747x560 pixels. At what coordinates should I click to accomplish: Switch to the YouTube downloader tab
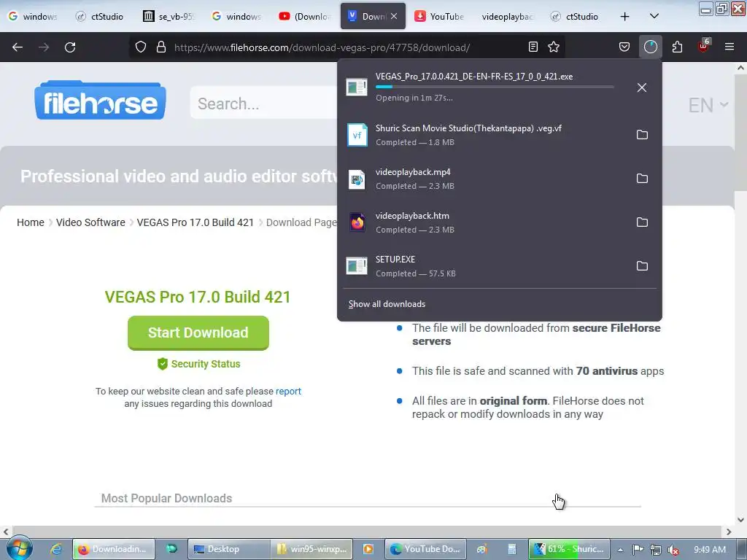(438, 16)
